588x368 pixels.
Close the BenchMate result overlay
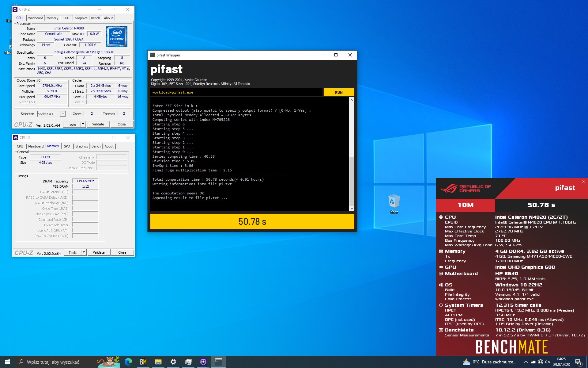[583, 182]
